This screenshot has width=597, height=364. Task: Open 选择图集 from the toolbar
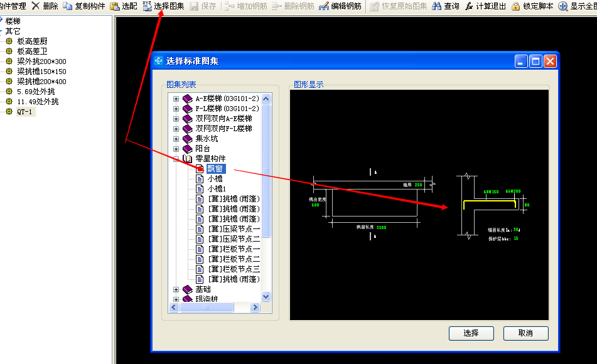point(163,6)
